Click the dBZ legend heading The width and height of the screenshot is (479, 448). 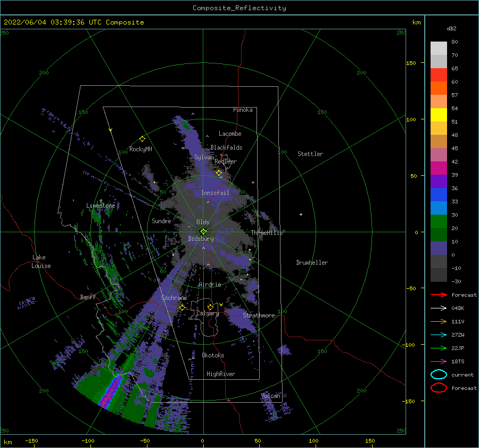click(x=451, y=28)
